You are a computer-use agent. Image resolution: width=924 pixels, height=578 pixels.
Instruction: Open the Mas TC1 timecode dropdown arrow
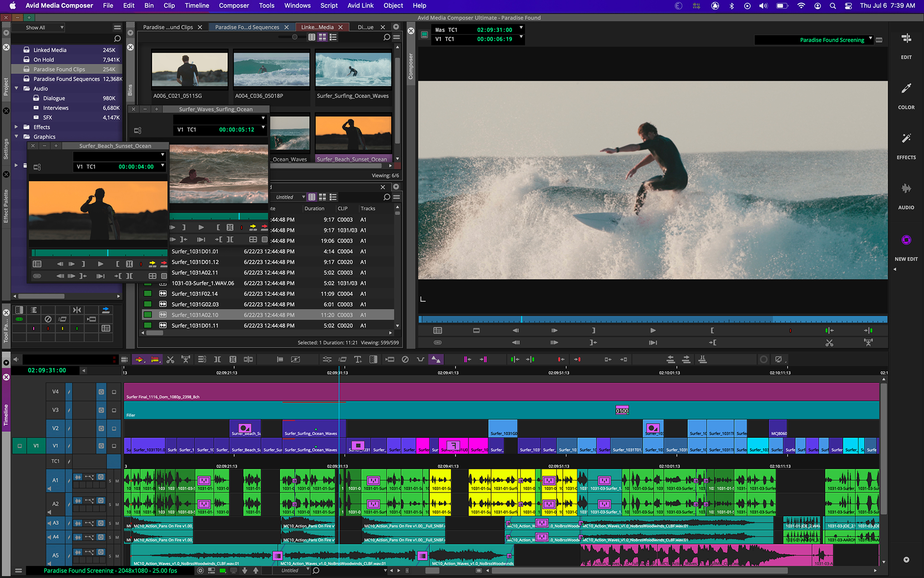point(521,28)
